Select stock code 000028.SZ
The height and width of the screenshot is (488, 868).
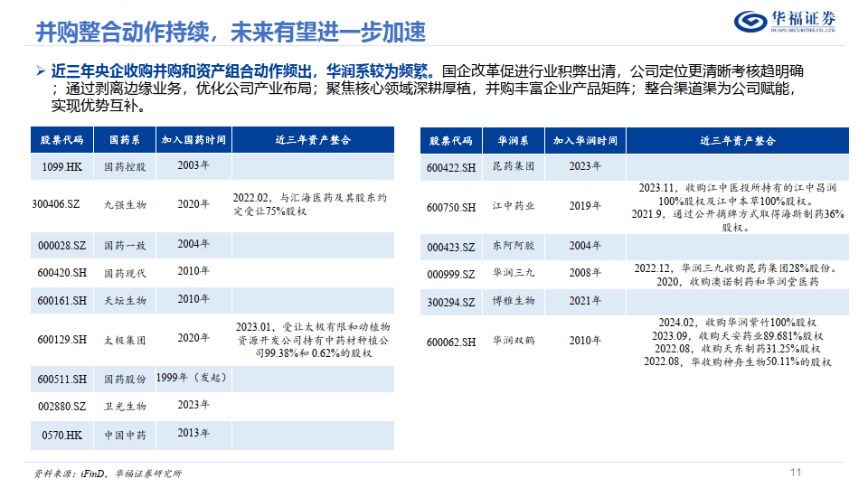click(62, 245)
